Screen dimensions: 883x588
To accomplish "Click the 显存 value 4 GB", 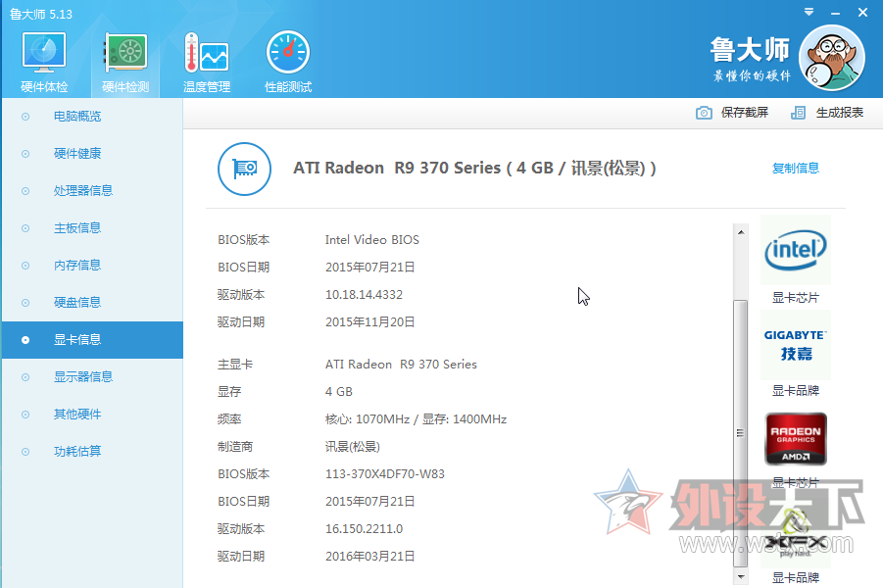I will [338, 392].
